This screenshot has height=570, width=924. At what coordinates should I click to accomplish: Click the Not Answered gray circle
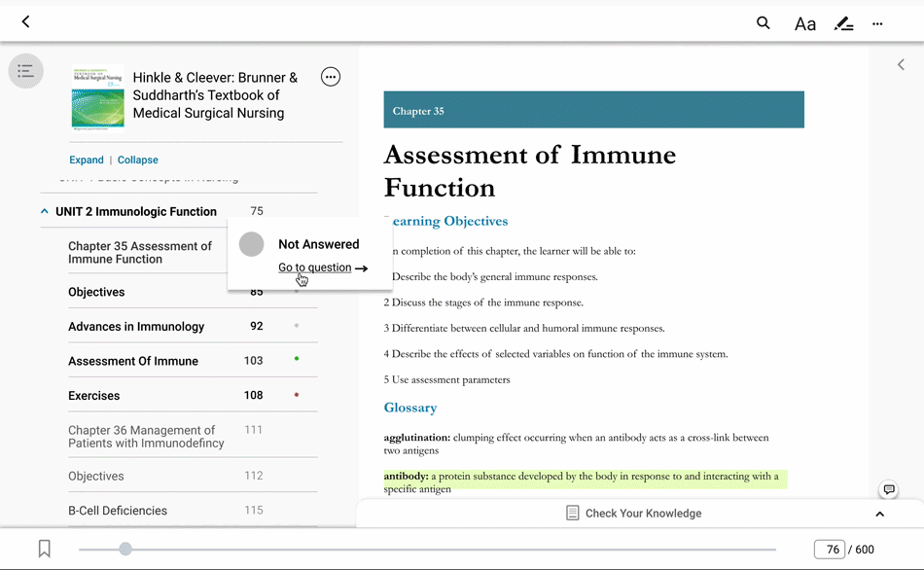click(x=252, y=244)
